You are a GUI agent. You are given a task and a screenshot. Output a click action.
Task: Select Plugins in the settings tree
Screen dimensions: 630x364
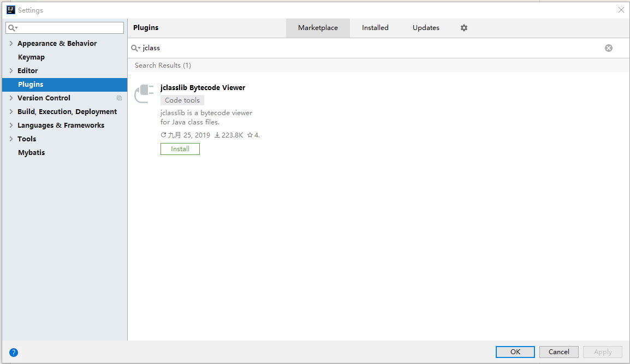click(x=64, y=85)
